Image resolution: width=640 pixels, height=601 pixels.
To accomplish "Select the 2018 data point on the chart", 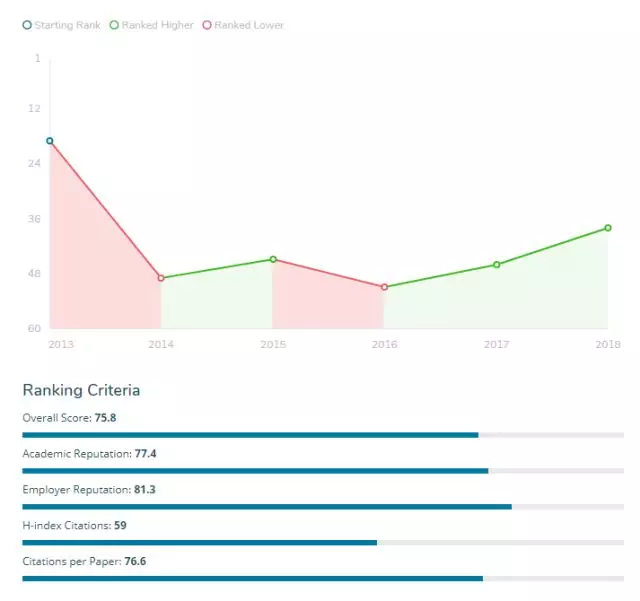I will (607, 228).
